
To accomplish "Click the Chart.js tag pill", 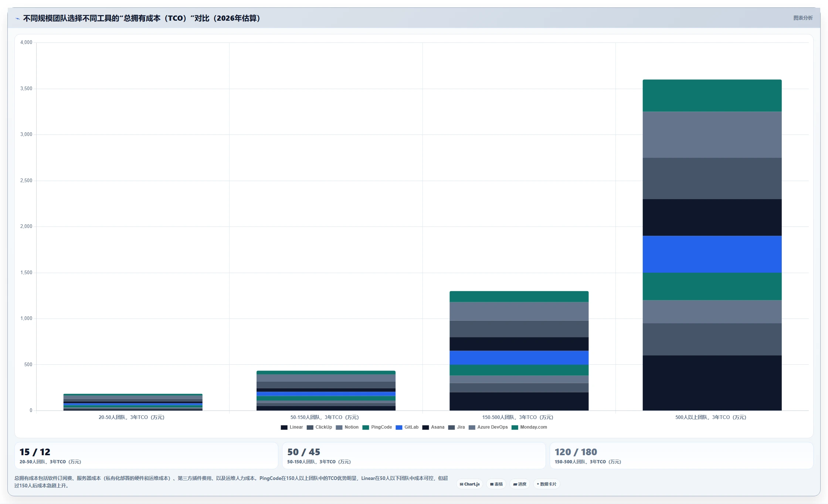I will [x=470, y=484].
